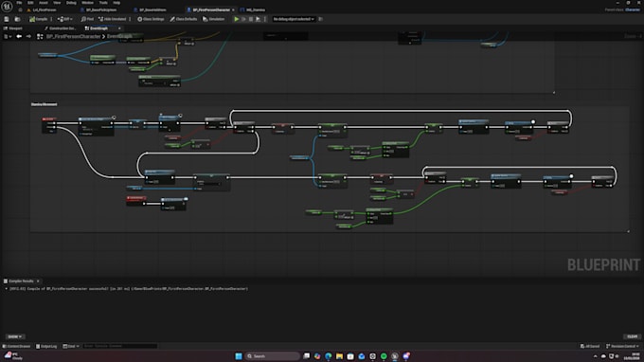This screenshot has width=644, height=362.
Task: Click the Find button
Action: (x=87, y=19)
